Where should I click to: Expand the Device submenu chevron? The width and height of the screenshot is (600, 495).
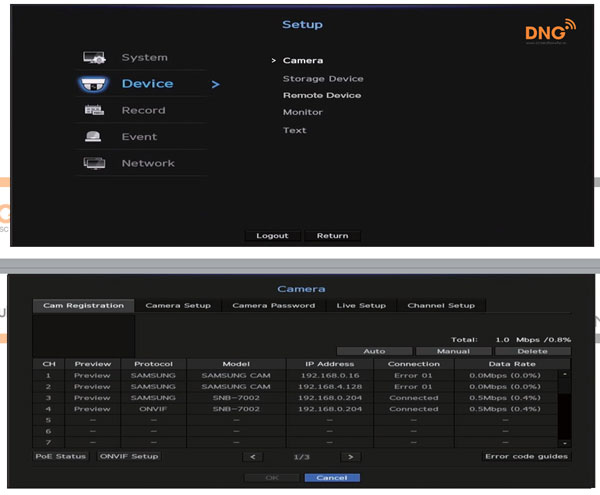coord(215,85)
